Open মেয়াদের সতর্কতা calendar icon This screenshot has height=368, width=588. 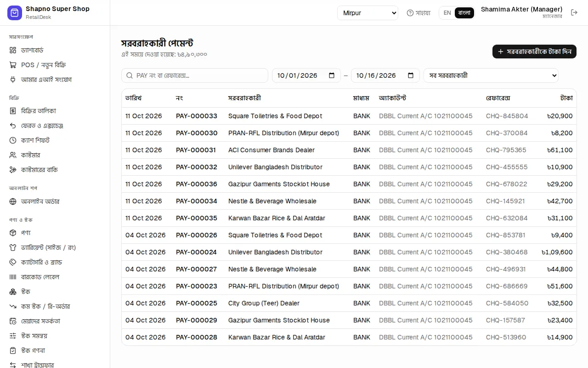pos(13,321)
